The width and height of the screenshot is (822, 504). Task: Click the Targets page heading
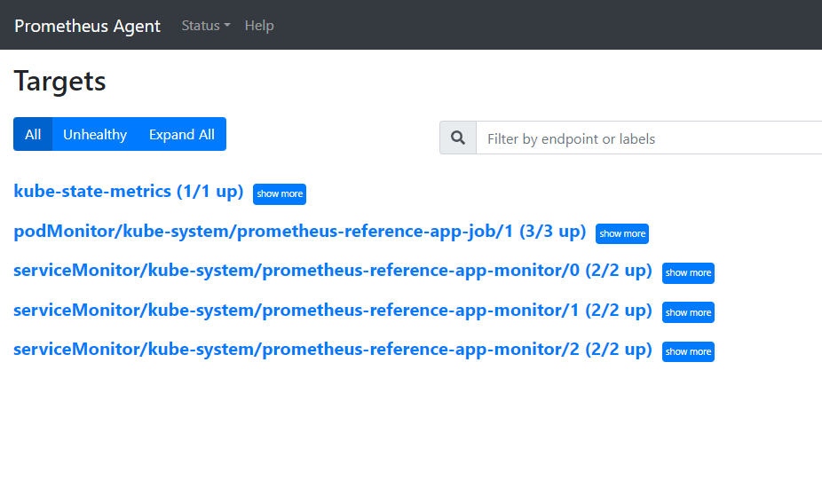click(59, 82)
